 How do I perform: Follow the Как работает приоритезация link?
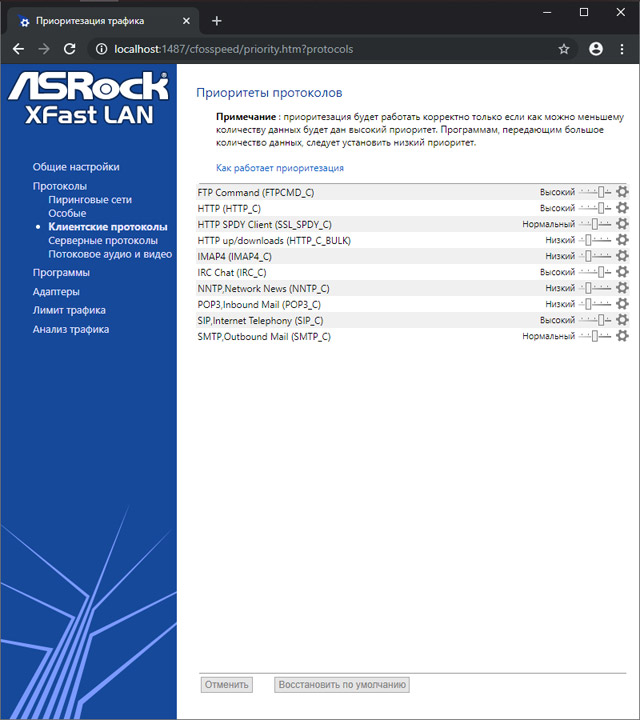(x=280, y=168)
